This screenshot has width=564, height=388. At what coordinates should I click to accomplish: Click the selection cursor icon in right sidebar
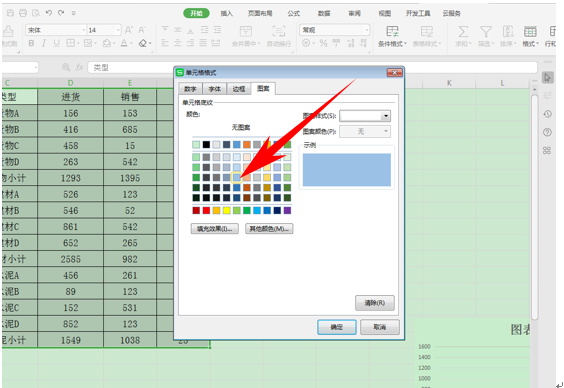(x=547, y=78)
